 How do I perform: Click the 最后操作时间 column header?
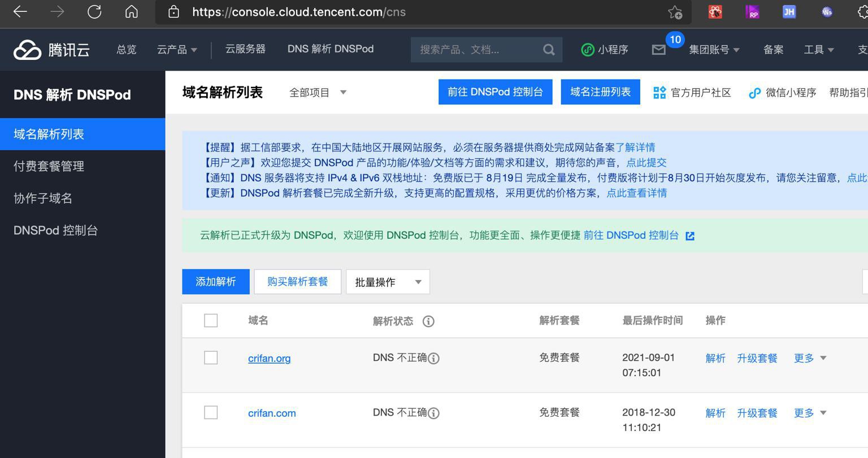click(x=653, y=321)
